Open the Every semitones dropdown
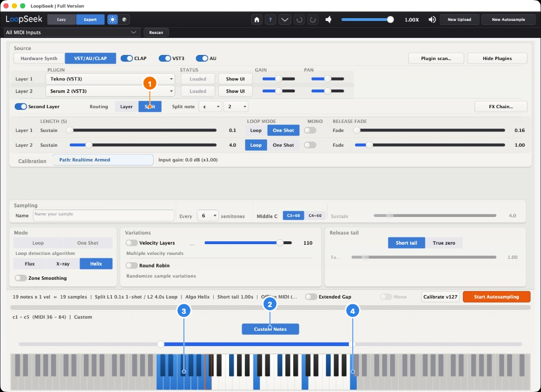The image size is (541, 392). coord(208,216)
